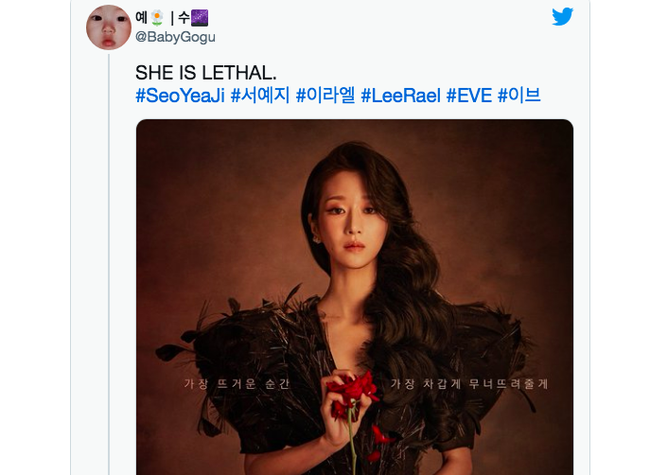Open the attached poster image
This screenshot has width=650, height=475.
tap(354, 297)
